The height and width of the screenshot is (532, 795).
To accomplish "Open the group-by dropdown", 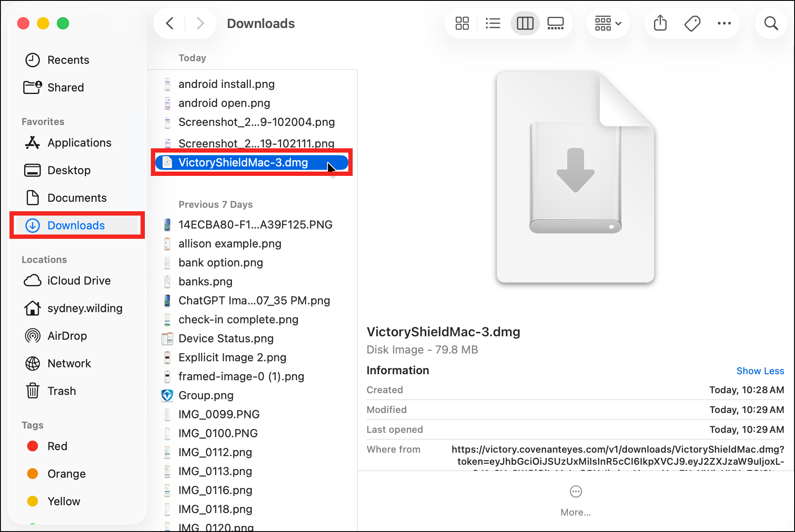I will coord(608,23).
